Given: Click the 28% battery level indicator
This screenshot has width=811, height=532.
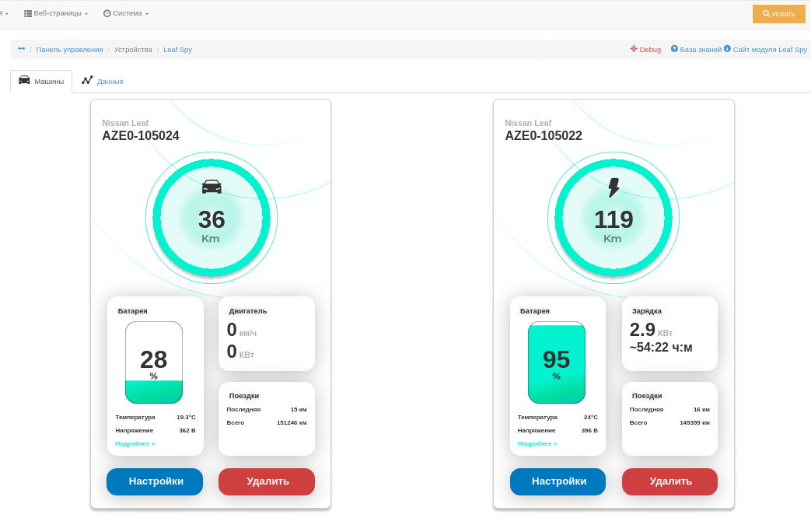Looking at the screenshot, I should pos(154,362).
